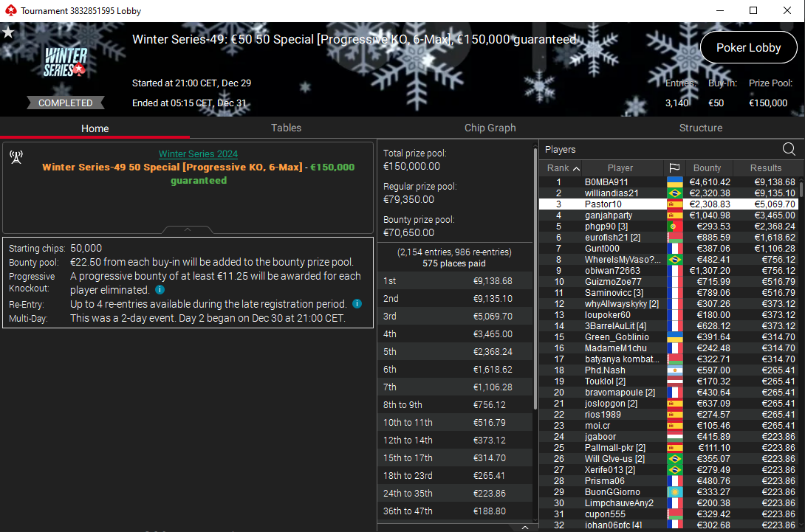Select player MadameM1chu row
805x532 pixels.
[x=668, y=348]
